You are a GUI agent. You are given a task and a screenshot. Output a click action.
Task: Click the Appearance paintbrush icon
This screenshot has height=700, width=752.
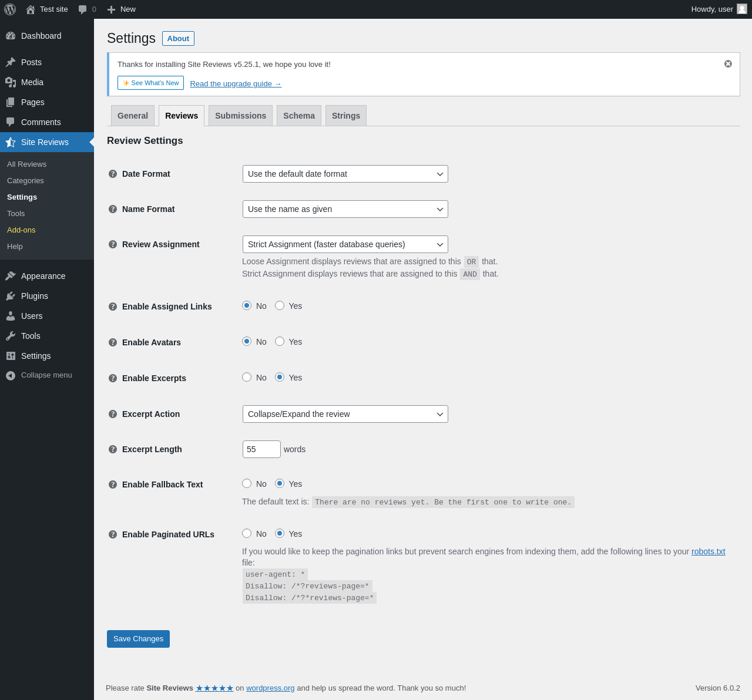pyautogui.click(x=11, y=276)
